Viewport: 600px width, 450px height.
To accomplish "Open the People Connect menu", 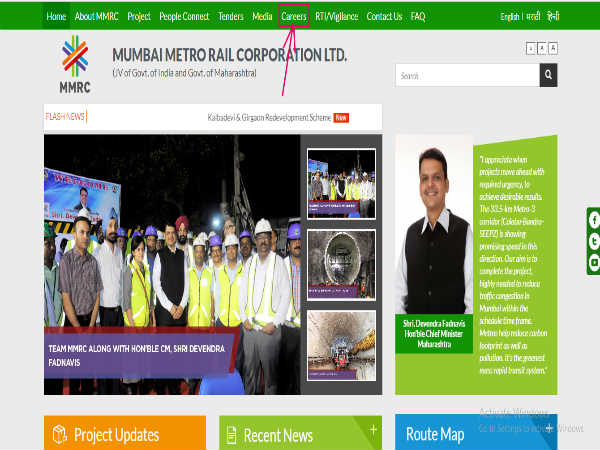I will [x=184, y=16].
